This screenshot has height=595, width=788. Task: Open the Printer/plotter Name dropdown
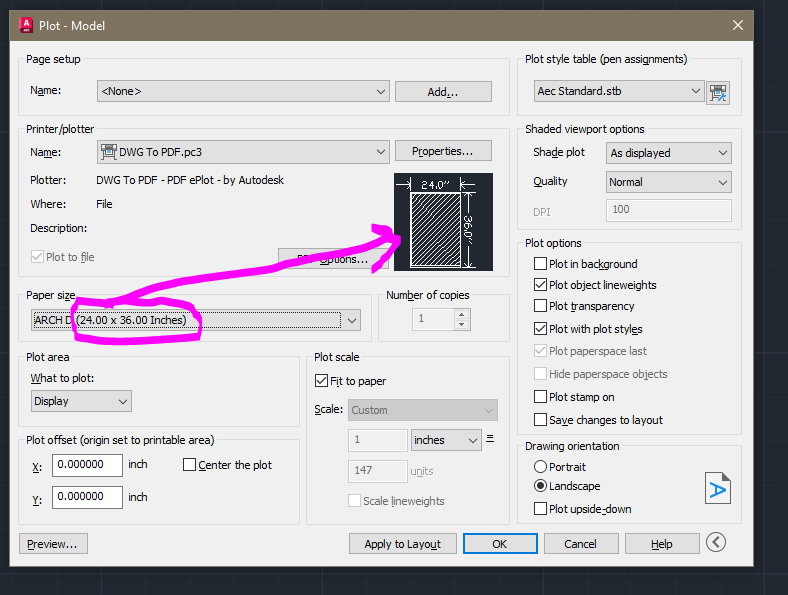[x=243, y=152]
